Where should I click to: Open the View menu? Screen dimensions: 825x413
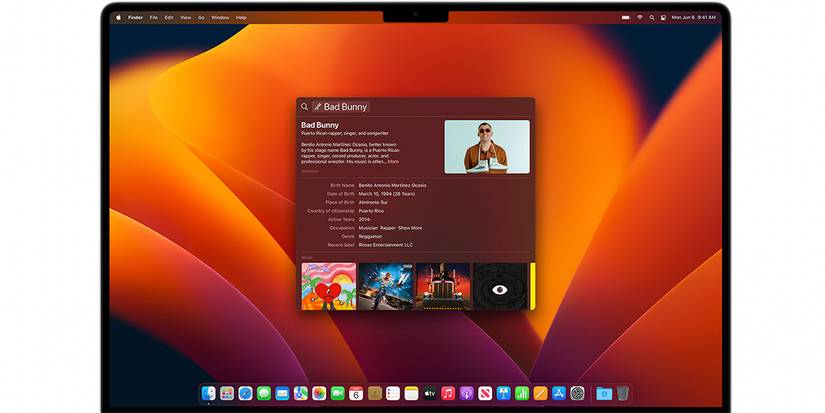click(186, 17)
